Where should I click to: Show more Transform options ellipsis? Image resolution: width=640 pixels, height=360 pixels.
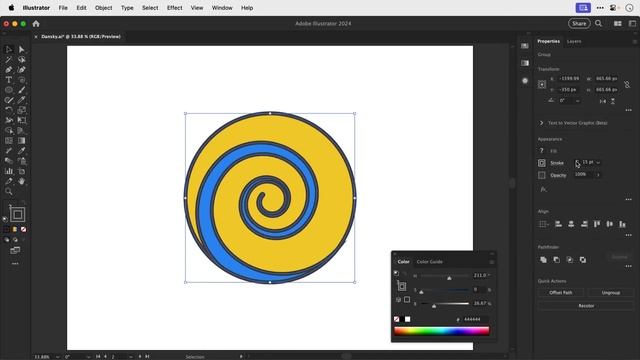pos(629,110)
